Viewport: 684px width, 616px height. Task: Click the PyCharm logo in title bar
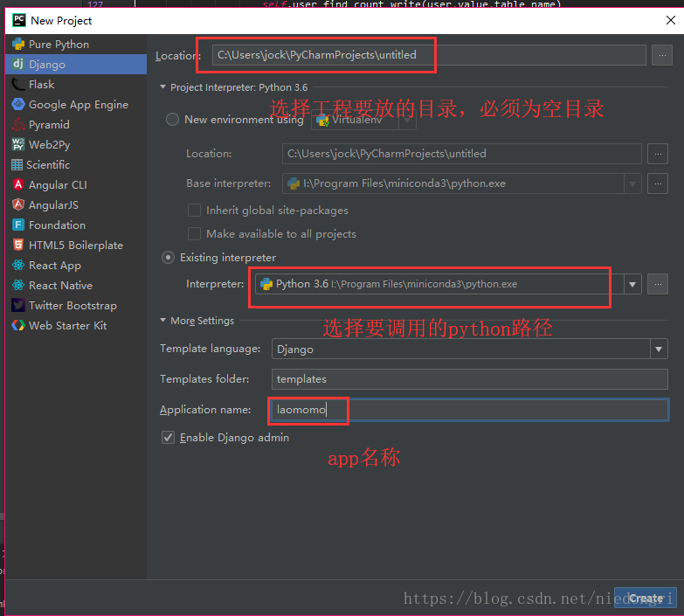(18, 20)
